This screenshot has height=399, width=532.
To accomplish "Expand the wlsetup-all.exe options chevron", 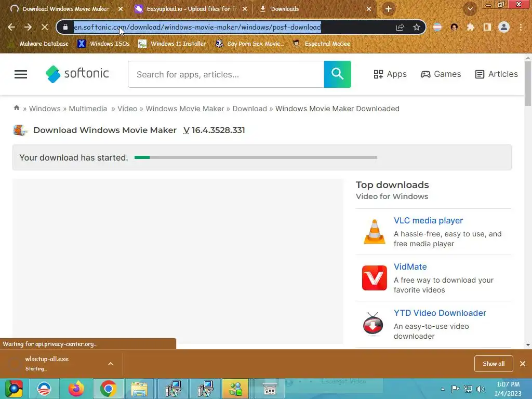I will (111, 364).
